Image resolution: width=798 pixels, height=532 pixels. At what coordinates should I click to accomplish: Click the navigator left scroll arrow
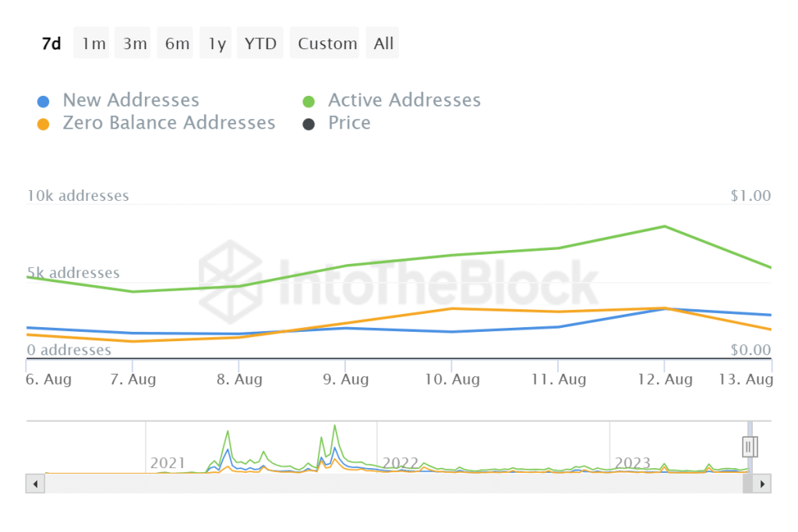click(x=36, y=484)
